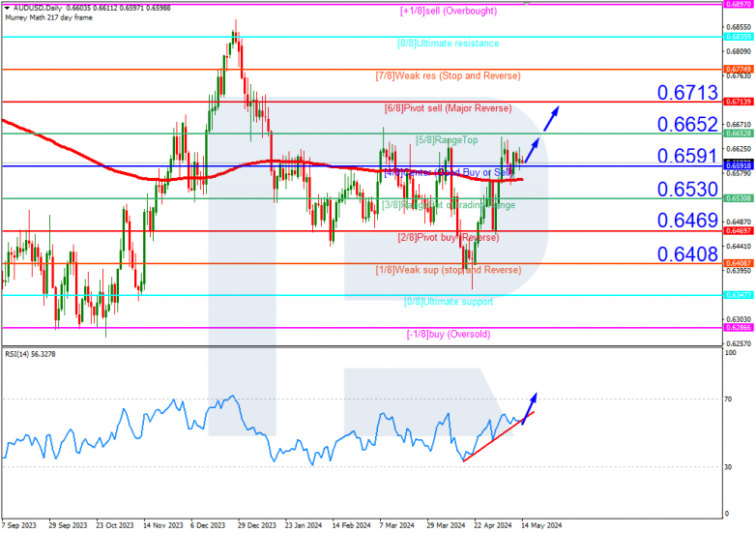Select the magenta 0.68970 price tag
Image resolution: width=756 pixels, height=533 pixels.
coord(739,4)
